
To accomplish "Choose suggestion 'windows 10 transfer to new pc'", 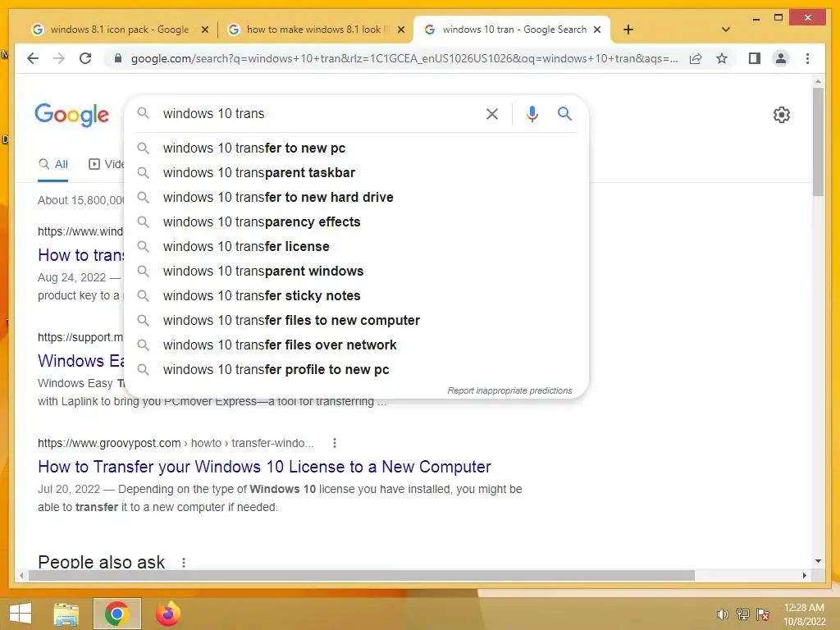I will [356, 148].
